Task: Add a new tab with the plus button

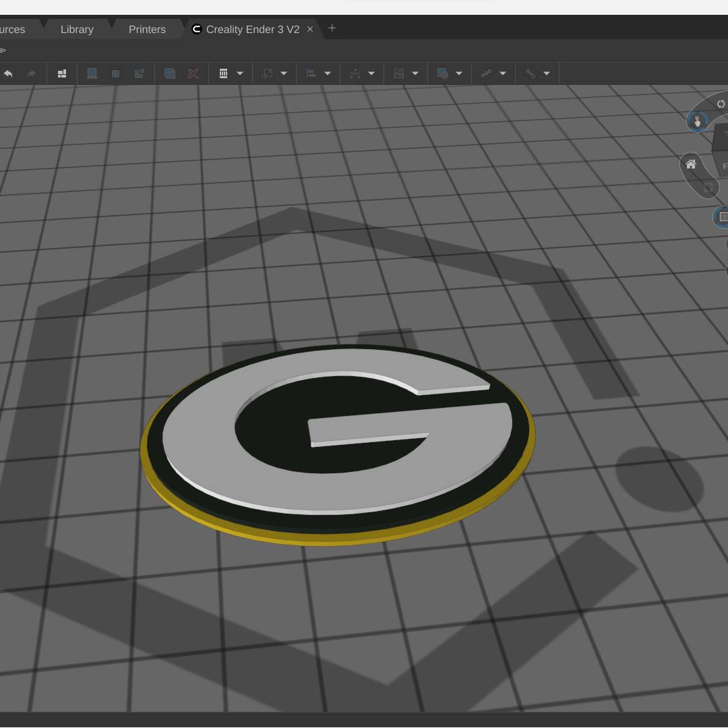Action: [x=332, y=28]
